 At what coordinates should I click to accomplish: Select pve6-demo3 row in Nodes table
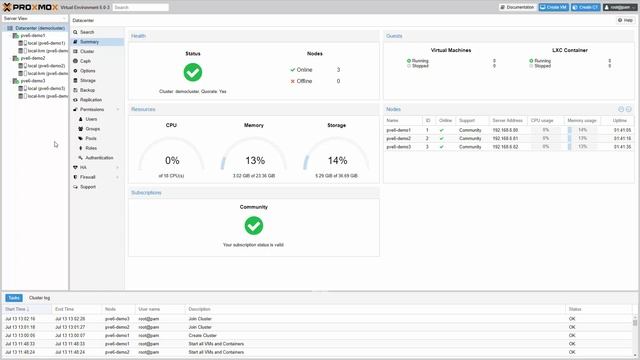[x=509, y=147]
